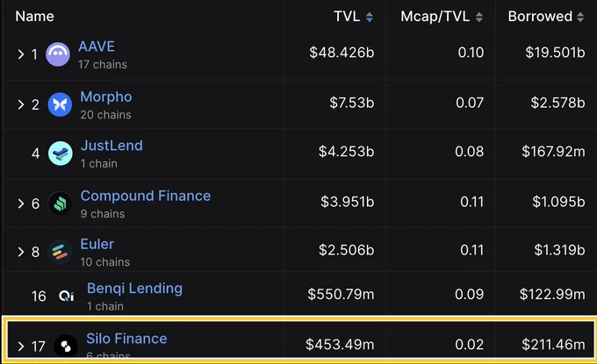The height and width of the screenshot is (364, 597).
Task: Sort by Mcap/TVL column arrows
Action: tap(479, 17)
